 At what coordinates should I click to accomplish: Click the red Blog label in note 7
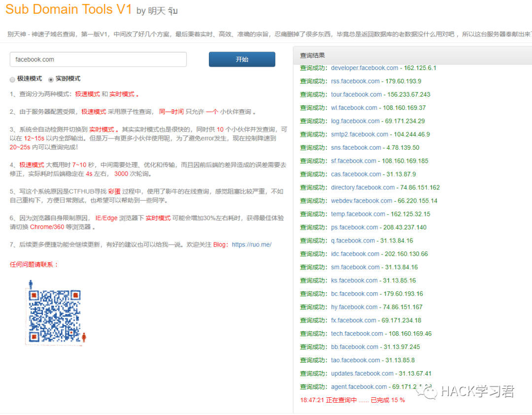[x=221, y=244]
